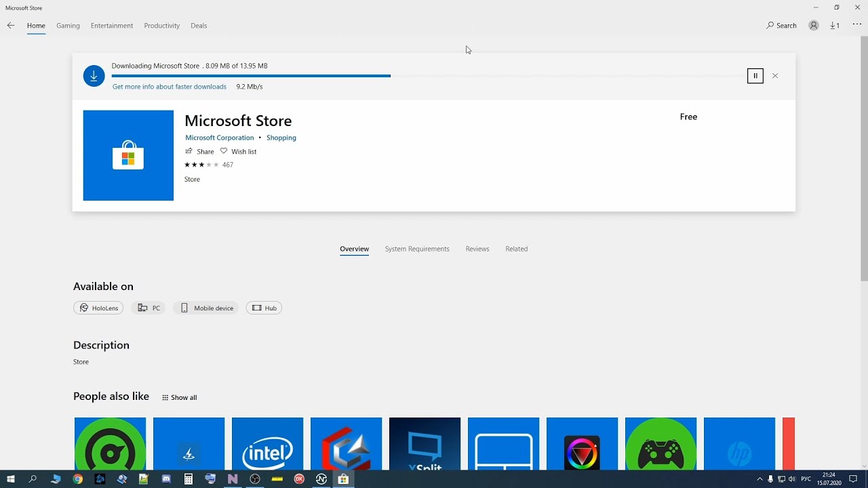This screenshot has height=488, width=868.
Task: Open the HP app tile
Action: pyautogui.click(x=739, y=443)
